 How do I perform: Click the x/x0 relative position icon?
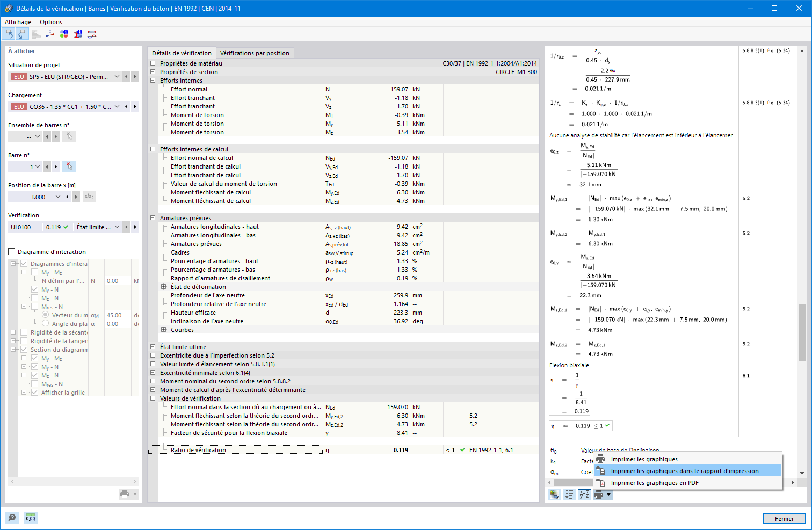point(89,197)
